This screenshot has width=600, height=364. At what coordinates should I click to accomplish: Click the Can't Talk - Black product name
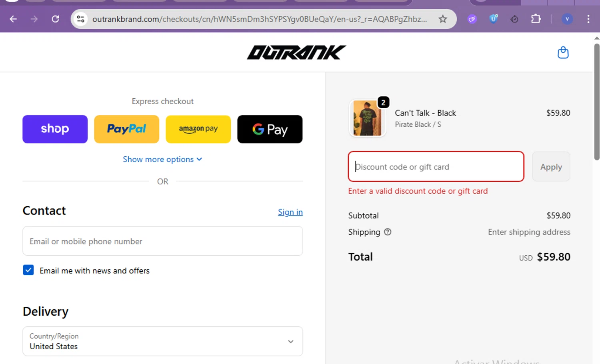[x=425, y=113]
